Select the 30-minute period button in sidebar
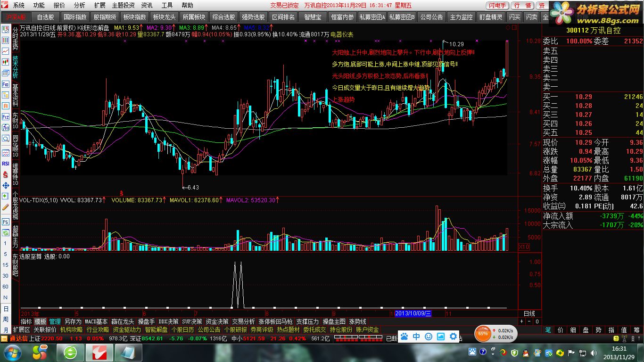 coord(6,276)
